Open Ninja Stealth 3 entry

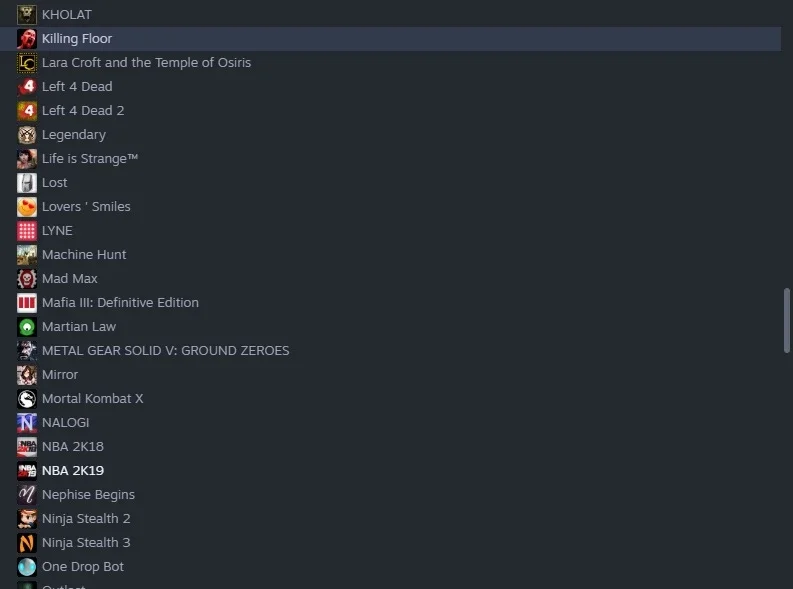[390, 542]
